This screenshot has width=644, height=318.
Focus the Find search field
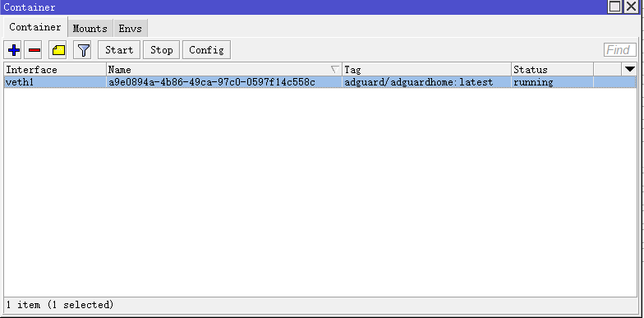[619, 50]
